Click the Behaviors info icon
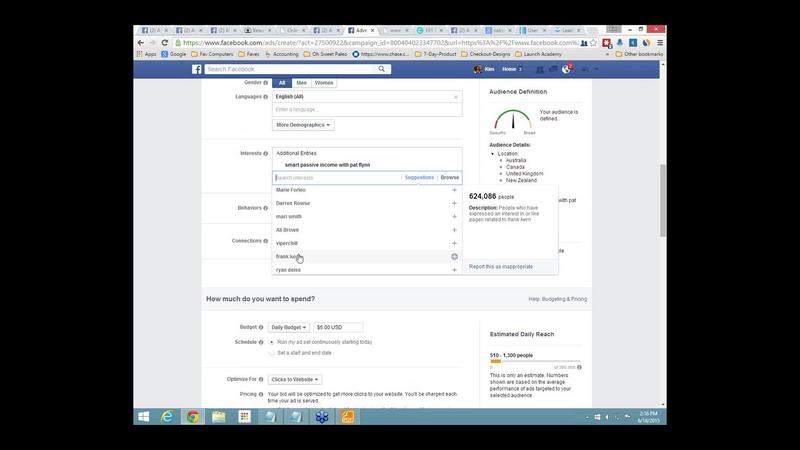This screenshot has height=450, width=800. pos(265,208)
